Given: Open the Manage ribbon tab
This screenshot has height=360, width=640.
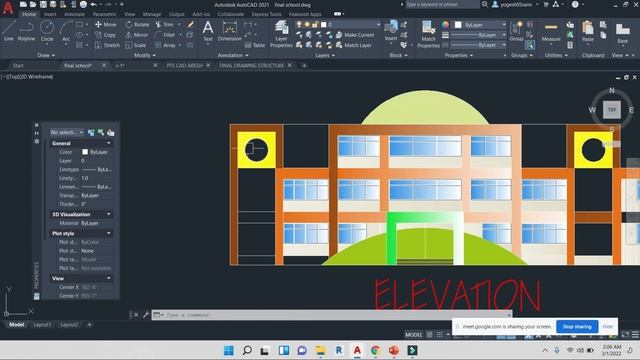Looking at the screenshot, I should coord(152,14).
